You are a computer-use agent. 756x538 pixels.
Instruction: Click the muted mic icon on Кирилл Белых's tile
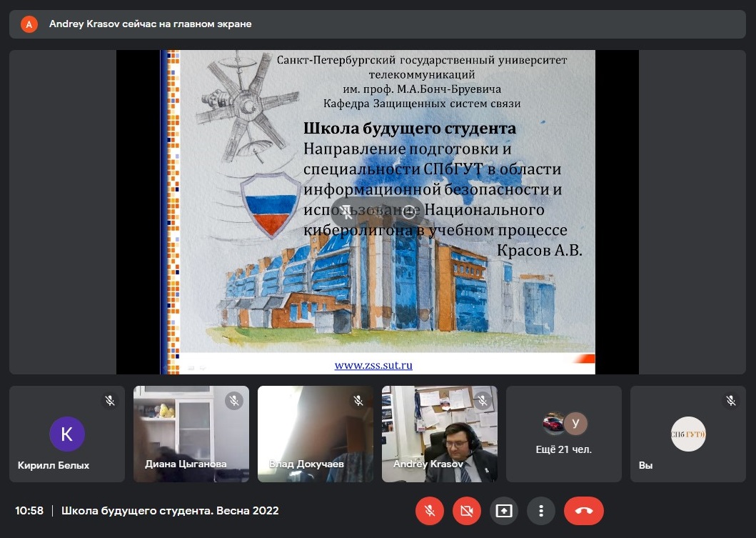(x=110, y=401)
